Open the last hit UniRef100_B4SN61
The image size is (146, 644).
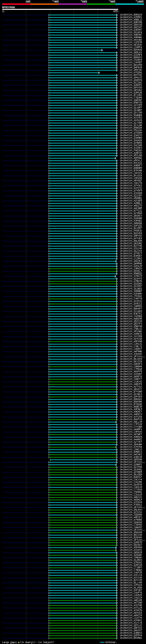(x=131, y=638)
